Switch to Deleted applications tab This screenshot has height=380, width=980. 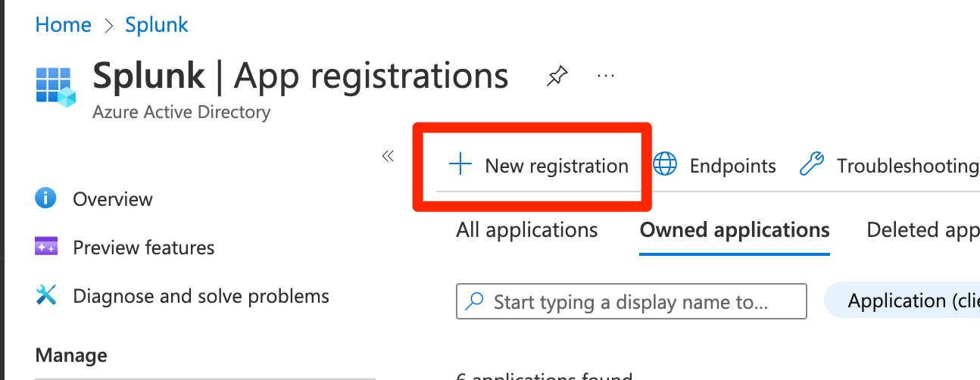[x=923, y=230]
